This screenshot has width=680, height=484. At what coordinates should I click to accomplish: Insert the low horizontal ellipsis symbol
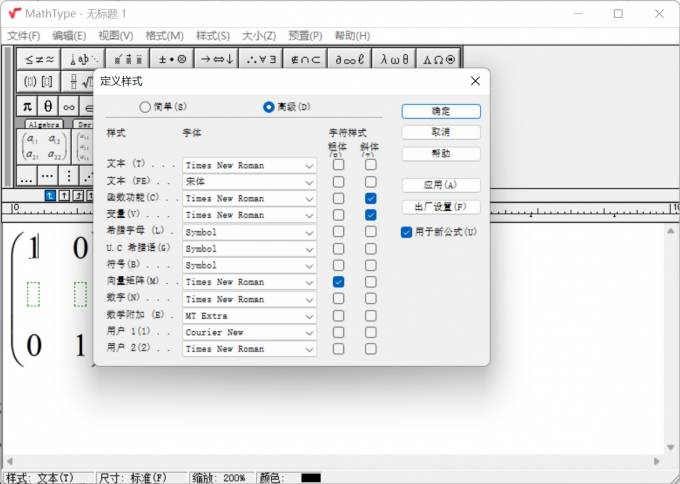27,176
